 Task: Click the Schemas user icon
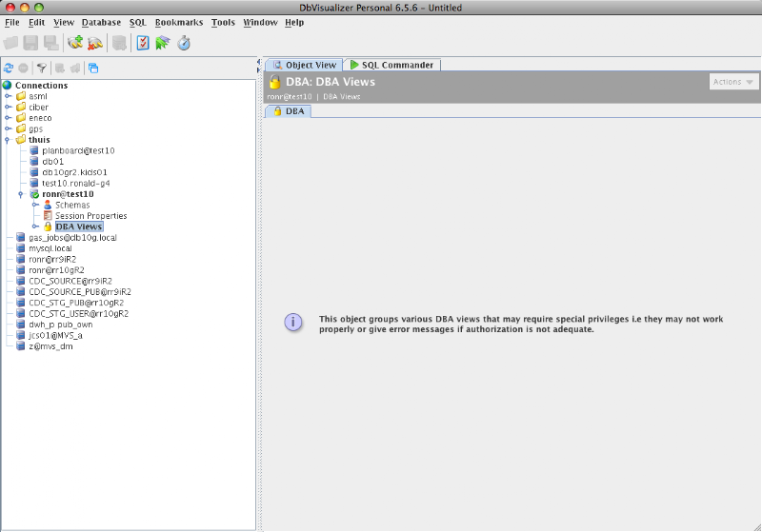48,205
